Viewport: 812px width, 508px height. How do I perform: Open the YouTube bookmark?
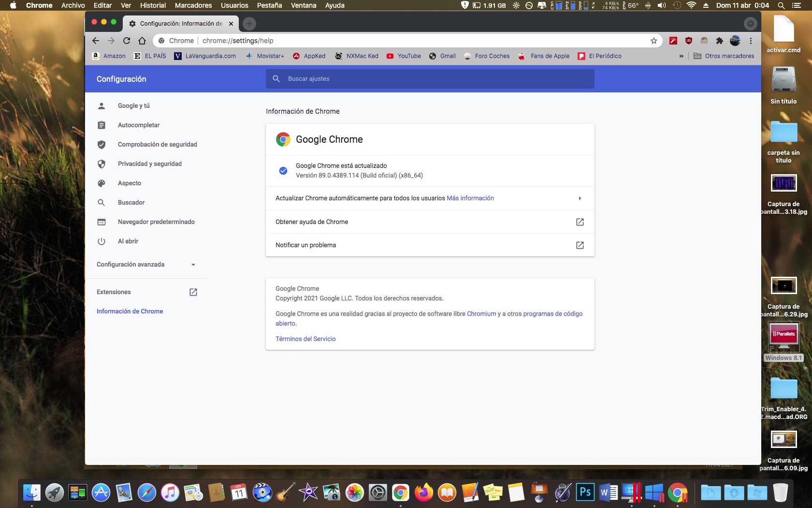404,56
